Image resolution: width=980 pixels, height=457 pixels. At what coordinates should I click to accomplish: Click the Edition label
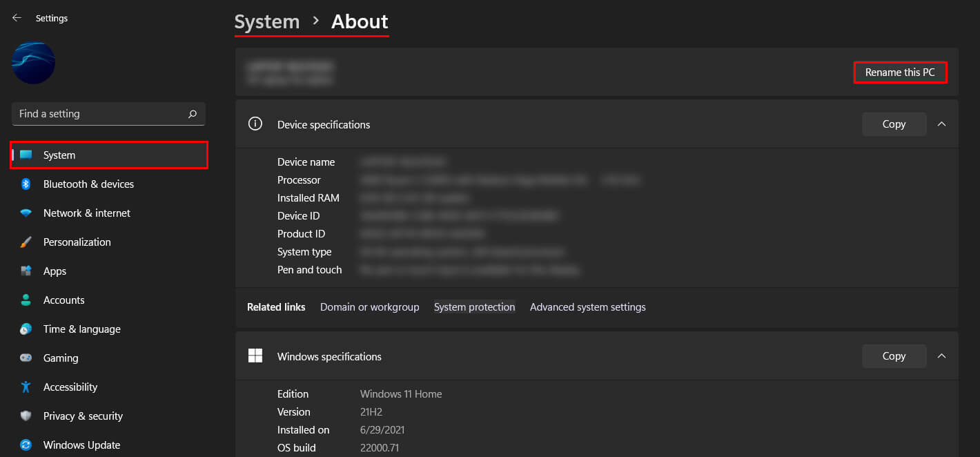click(x=293, y=394)
